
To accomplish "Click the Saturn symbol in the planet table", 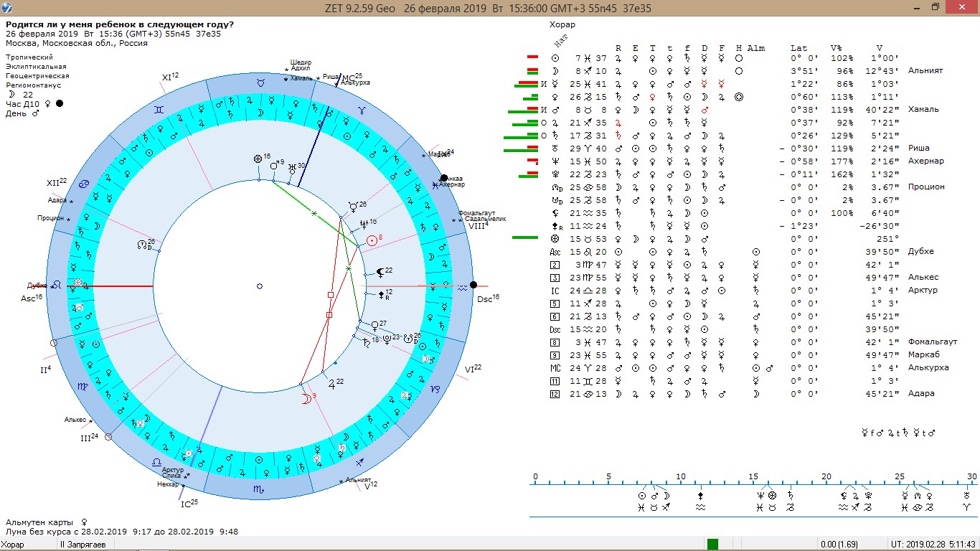I will [555, 136].
